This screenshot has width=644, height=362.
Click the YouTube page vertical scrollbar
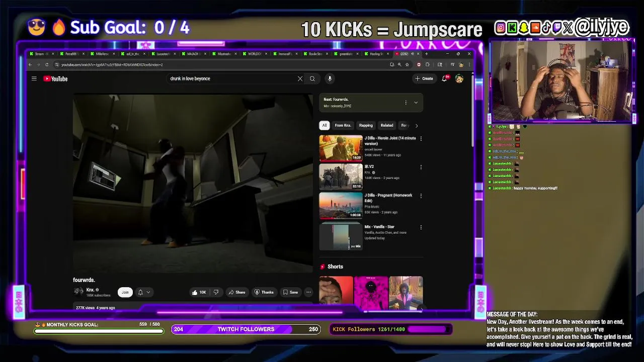471,111
